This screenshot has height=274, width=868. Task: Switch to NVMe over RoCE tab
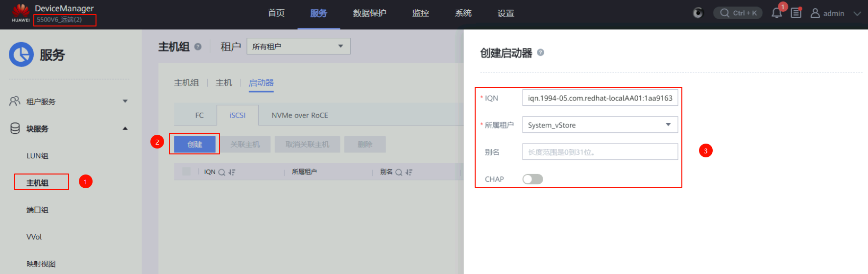pos(299,115)
